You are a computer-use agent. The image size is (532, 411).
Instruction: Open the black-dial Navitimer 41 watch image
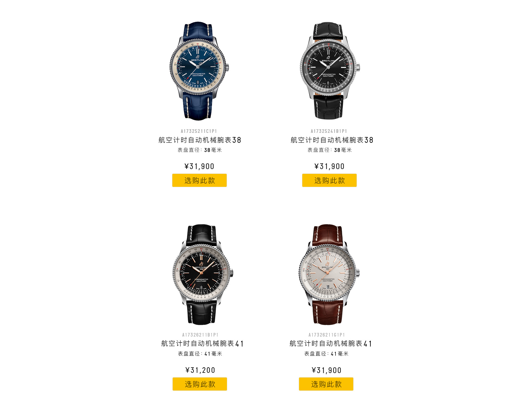(203, 274)
